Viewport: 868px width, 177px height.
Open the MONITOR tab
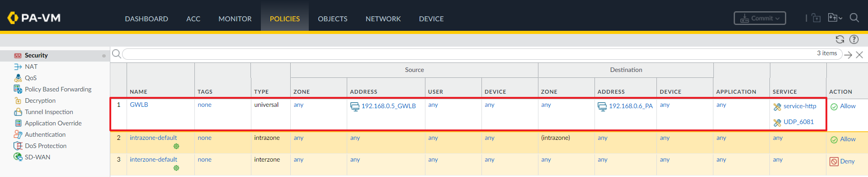point(235,19)
